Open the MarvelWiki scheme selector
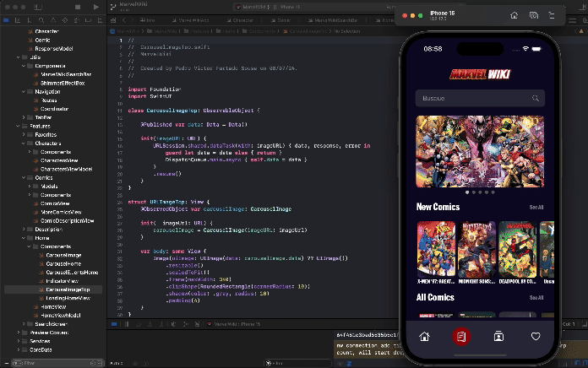The width and height of the screenshot is (588, 368). [x=253, y=7]
